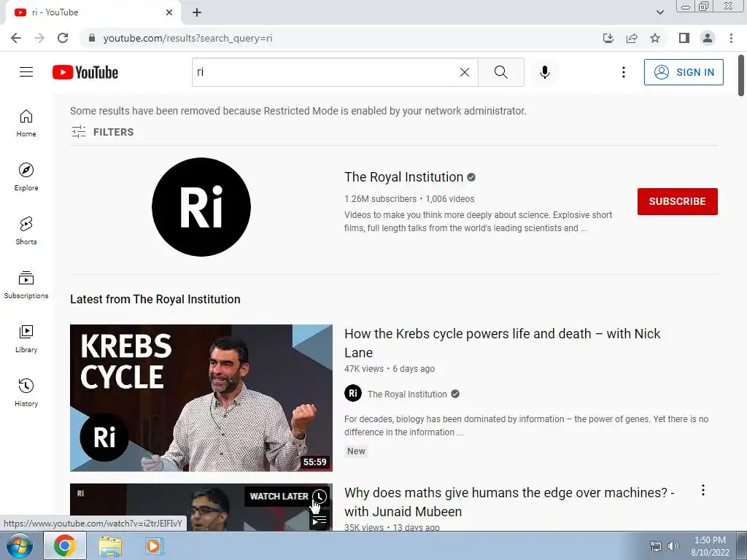This screenshot has width=747, height=560.
Task: Open History in sidebar
Action: [26, 393]
